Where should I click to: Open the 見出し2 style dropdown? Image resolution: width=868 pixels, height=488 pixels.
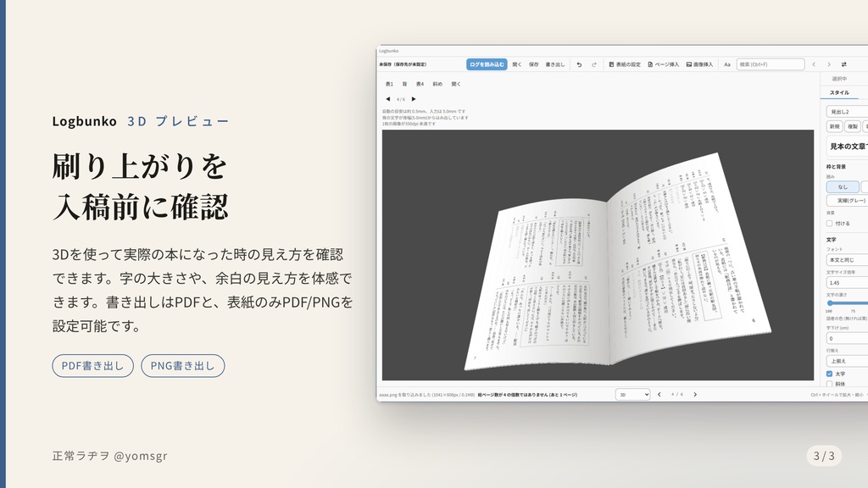[847, 112]
